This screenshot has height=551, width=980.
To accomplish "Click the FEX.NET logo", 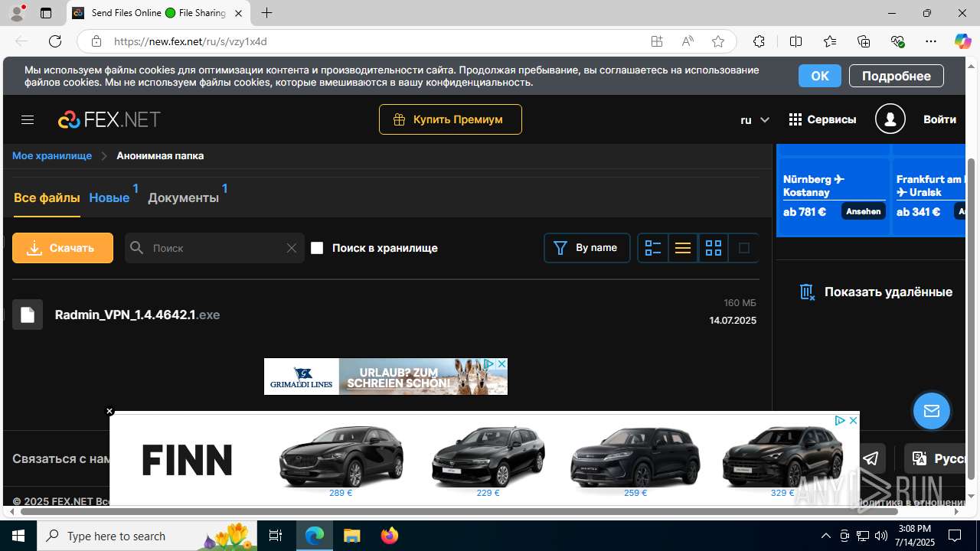I will tap(109, 119).
